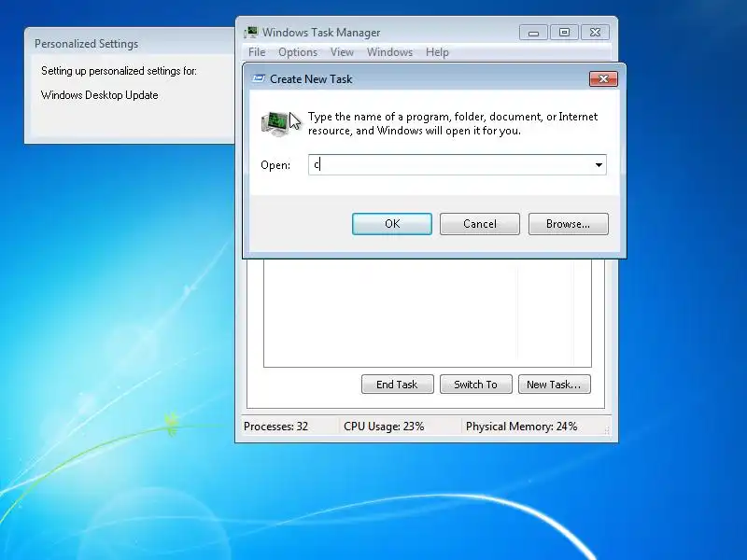Click the Switch To button
This screenshot has height=560, width=747.
(x=476, y=385)
